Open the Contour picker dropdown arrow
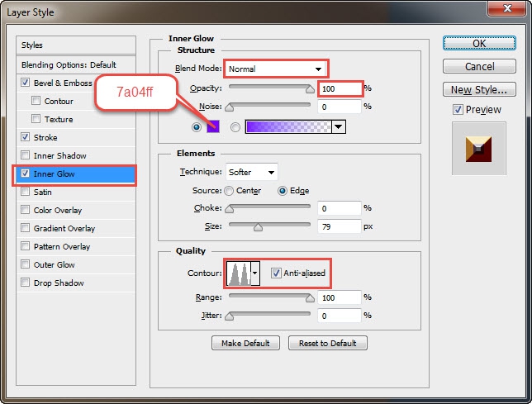 point(255,273)
